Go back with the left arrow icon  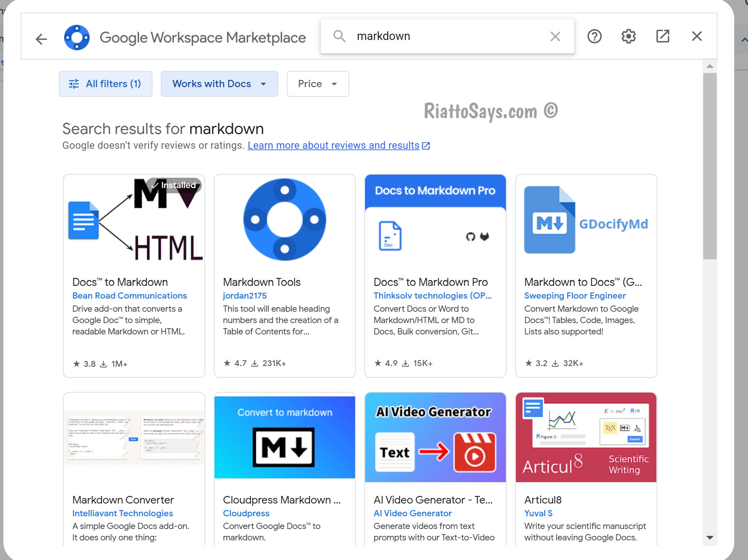tap(41, 39)
